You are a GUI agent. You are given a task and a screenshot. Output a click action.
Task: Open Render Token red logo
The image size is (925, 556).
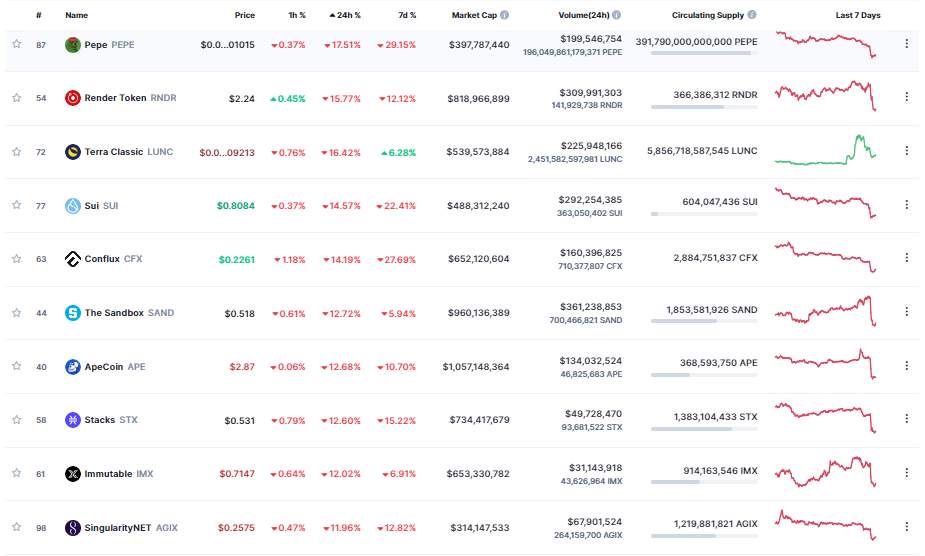tap(73, 98)
